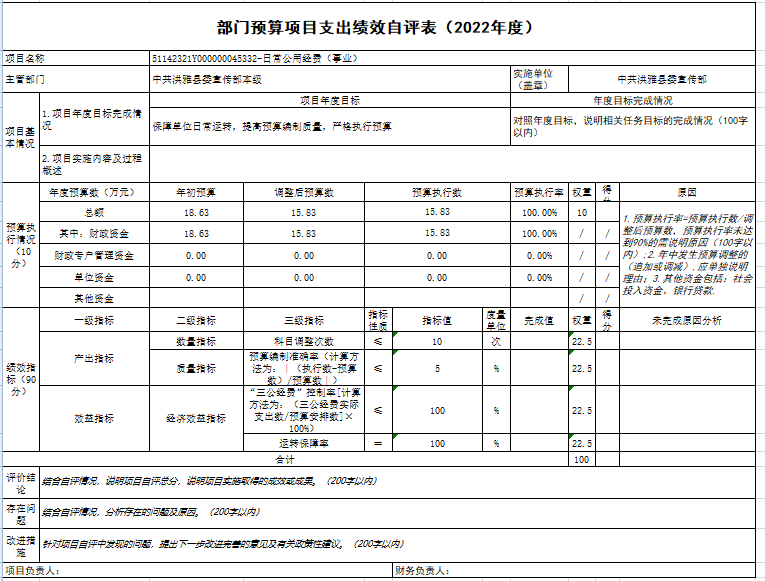Click the 质量指标 cell
Viewport: 765px width, 581px height.
pos(196,368)
